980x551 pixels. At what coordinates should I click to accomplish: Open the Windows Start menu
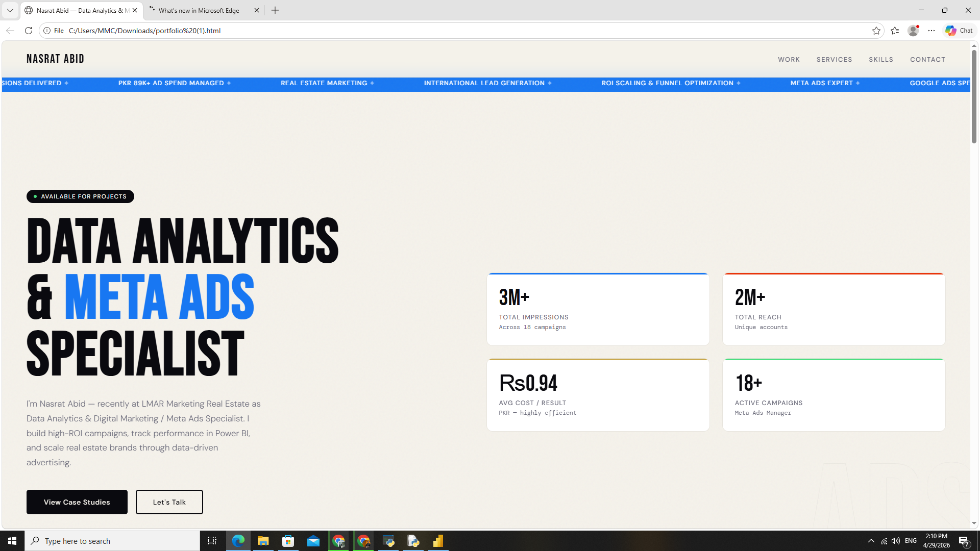12,541
